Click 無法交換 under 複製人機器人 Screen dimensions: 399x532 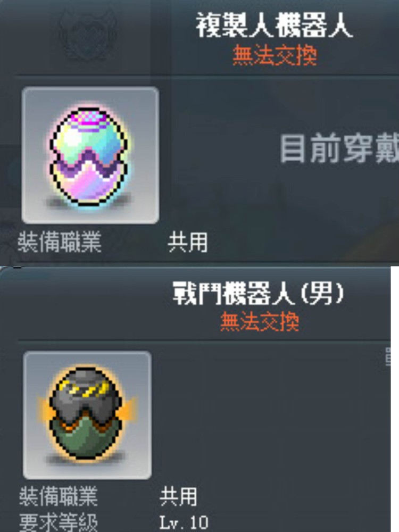pos(275,56)
